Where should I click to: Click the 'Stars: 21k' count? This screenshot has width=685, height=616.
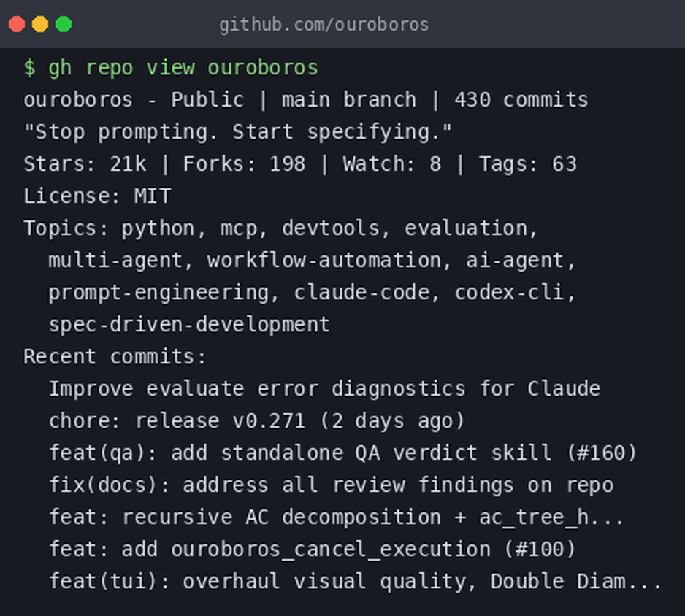pos(85,164)
